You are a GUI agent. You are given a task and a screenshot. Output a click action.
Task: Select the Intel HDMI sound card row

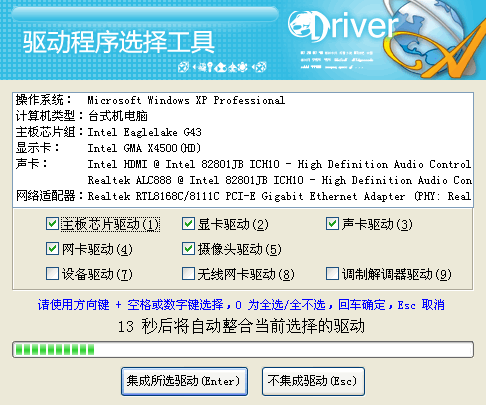click(x=243, y=164)
